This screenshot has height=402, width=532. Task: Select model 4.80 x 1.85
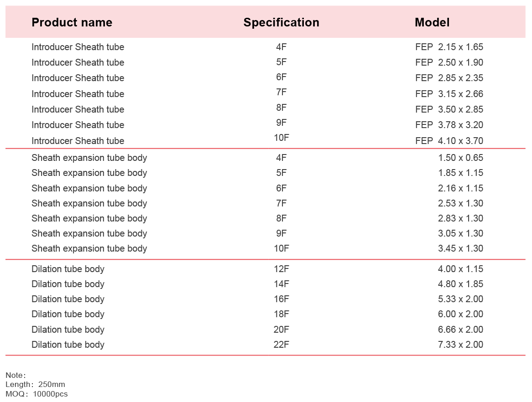tap(460, 284)
